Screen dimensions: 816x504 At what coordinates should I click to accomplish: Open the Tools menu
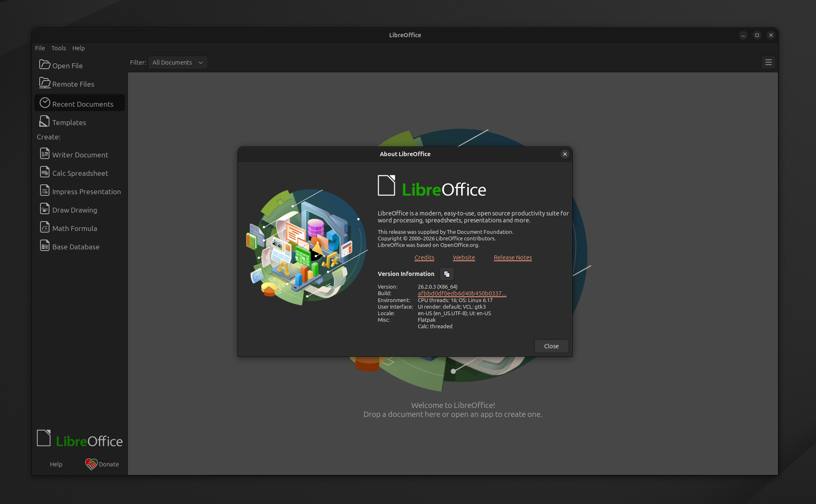pos(58,48)
